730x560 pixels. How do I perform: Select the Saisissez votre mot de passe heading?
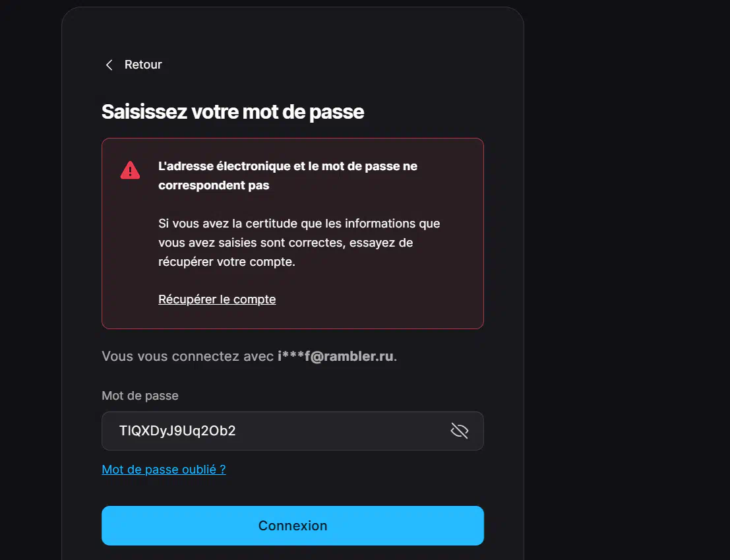[x=233, y=111]
